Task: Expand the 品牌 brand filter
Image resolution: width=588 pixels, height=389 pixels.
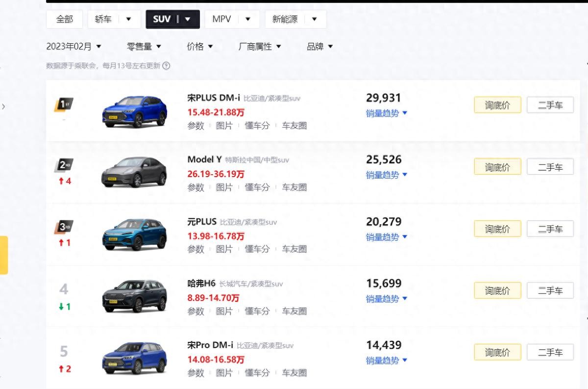Action: click(x=319, y=47)
